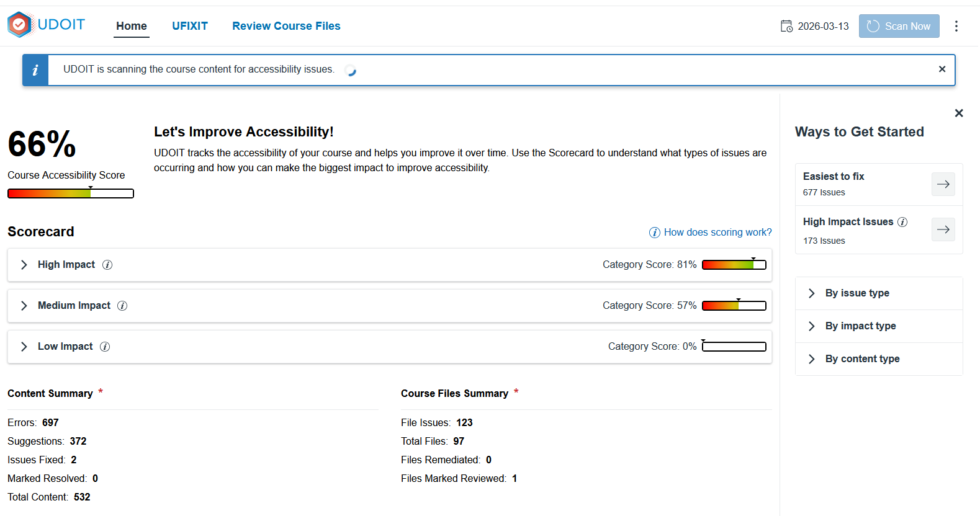Image resolution: width=980 pixels, height=516 pixels.
Task: Open the Review Course Files tab
Action: 286,26
